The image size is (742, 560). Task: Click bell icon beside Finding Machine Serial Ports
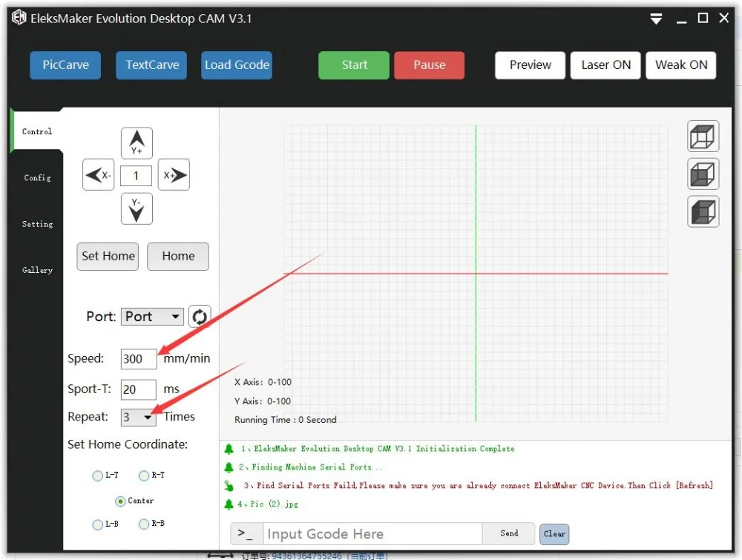point(229,467)
